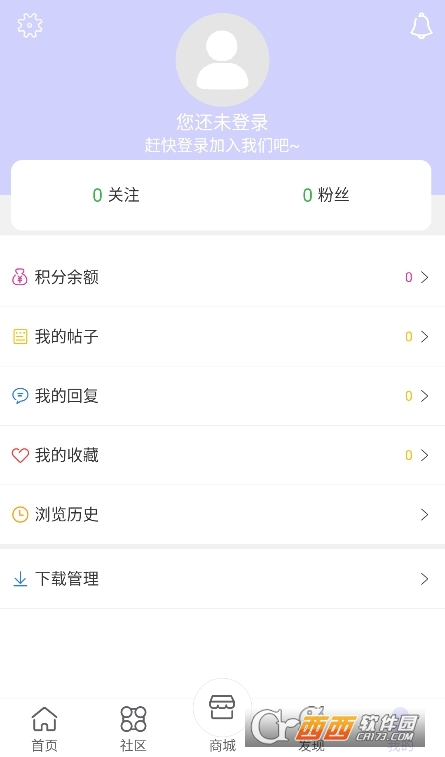
Task: Switch to the 首页 home tab
Action: 44,729
